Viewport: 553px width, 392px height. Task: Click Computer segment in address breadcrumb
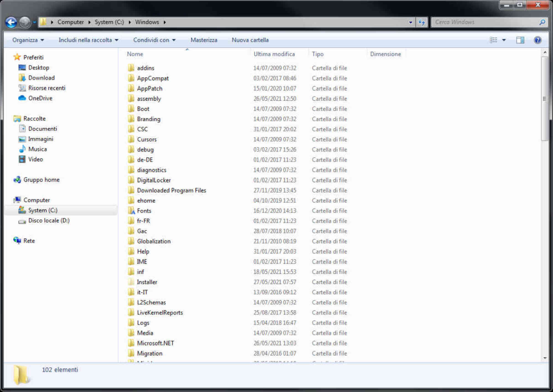pyautogui.click(x=71, y=22)
